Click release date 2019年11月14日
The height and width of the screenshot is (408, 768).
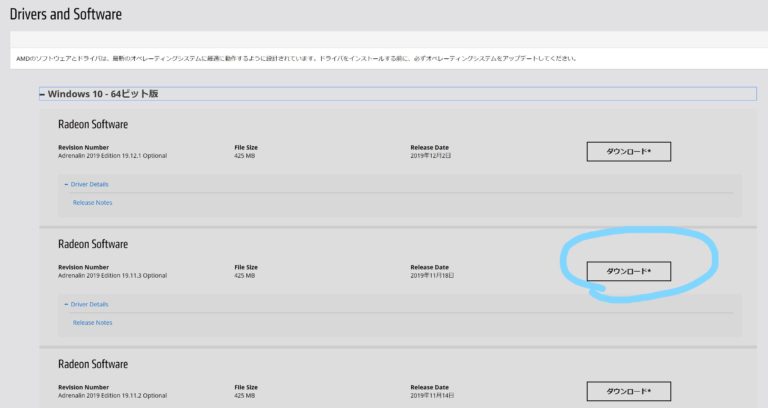(432, 395)
